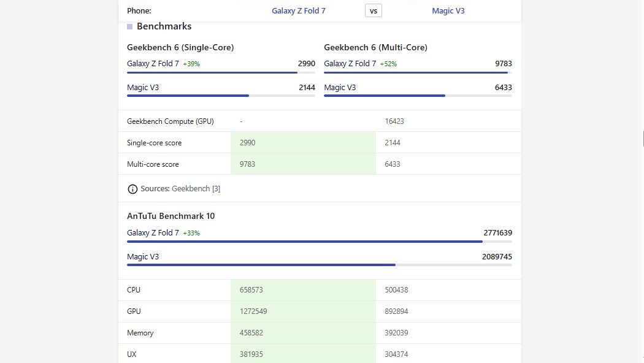This screenshot has height=363, width=644.
Task: Select the Geekbench 6 (Single-Core) heading
Action: [x=180, y=47]
